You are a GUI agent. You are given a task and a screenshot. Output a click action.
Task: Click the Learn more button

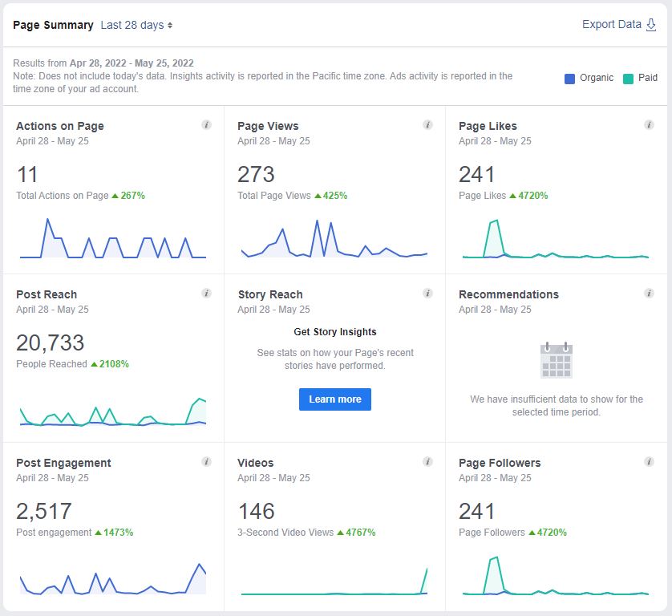tap(334, 399)
